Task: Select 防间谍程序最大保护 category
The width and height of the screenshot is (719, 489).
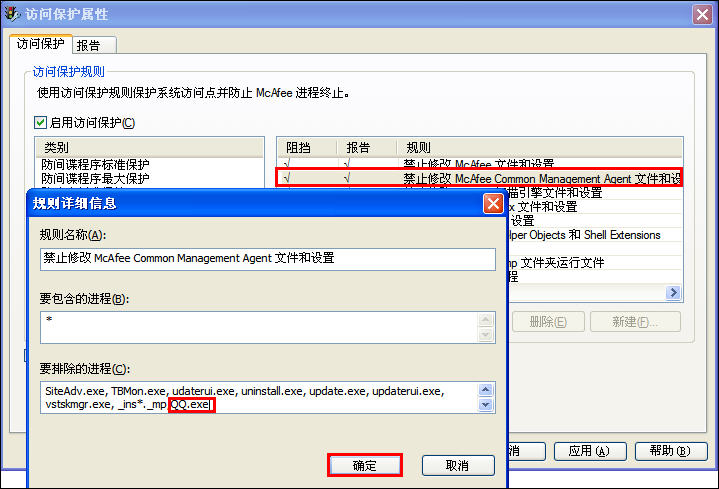Action: point(95,178)
